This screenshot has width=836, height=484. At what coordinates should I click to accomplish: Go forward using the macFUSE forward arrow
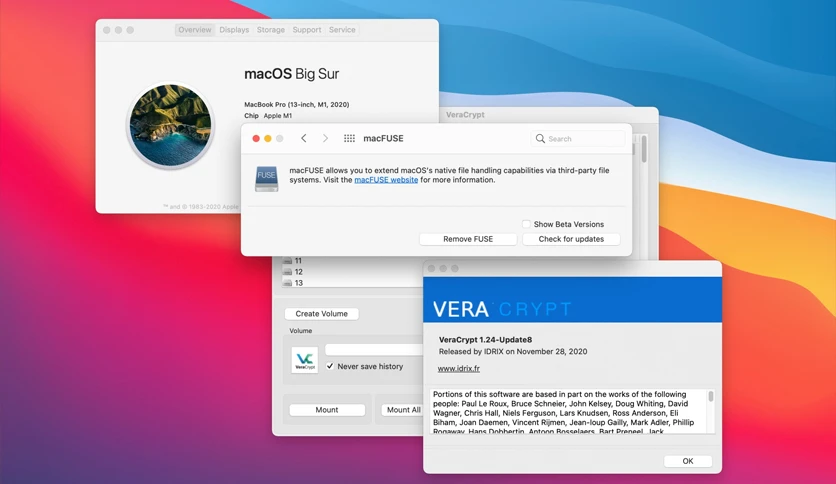pos(325,138)
